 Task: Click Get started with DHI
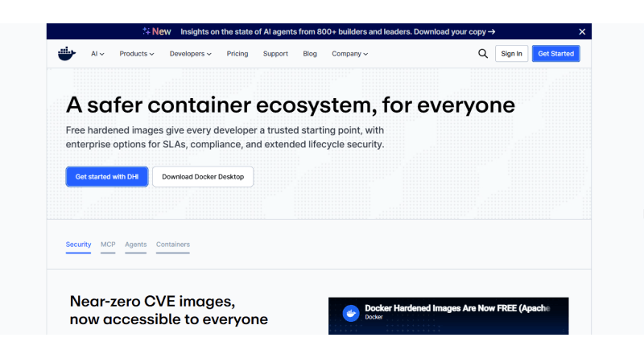[x=107, y=176]
